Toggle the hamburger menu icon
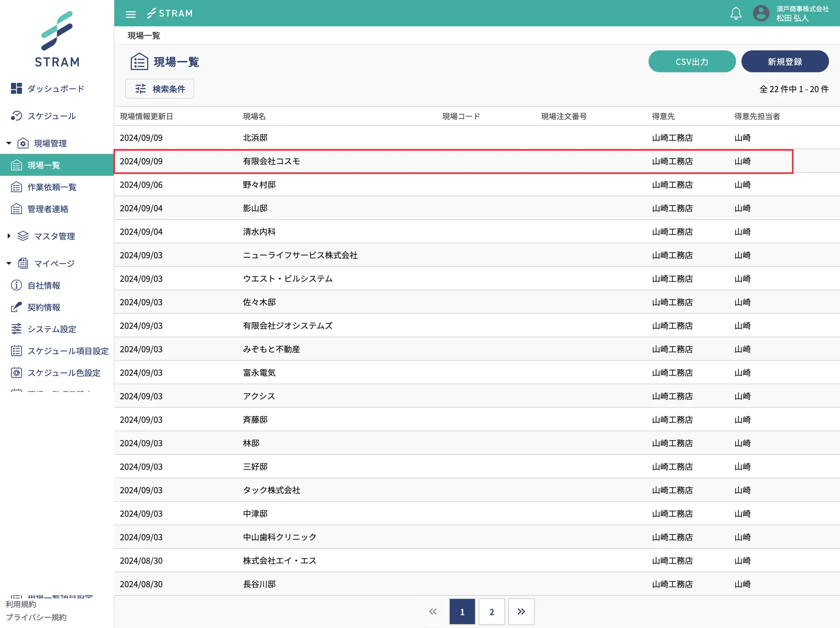840x628 pixels. point(131,14)
